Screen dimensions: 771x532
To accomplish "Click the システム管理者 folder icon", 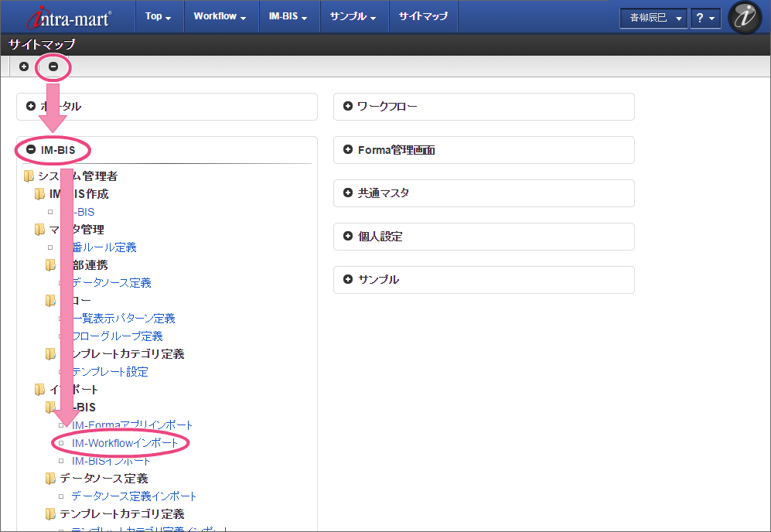I will pos(29,176).
